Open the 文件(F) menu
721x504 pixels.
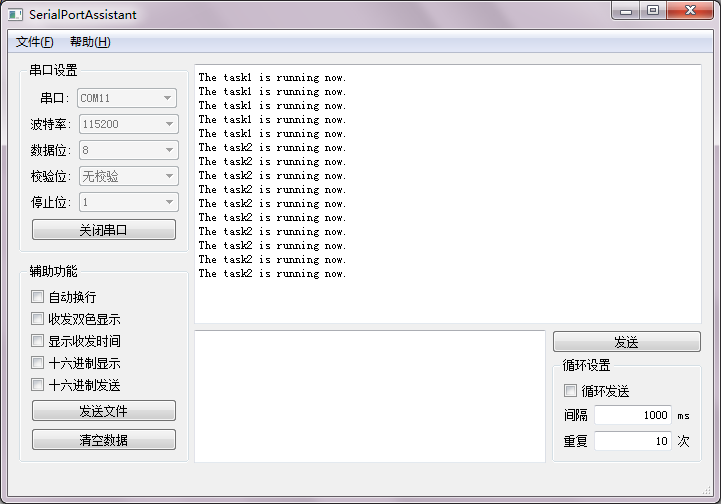tap(35, 42)
